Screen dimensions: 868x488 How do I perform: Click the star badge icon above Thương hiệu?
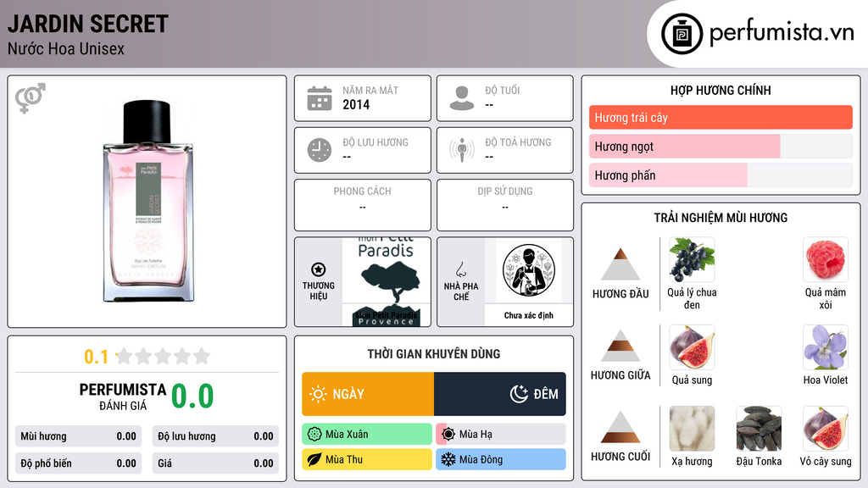pyautogui.click(x=319, y=269)
